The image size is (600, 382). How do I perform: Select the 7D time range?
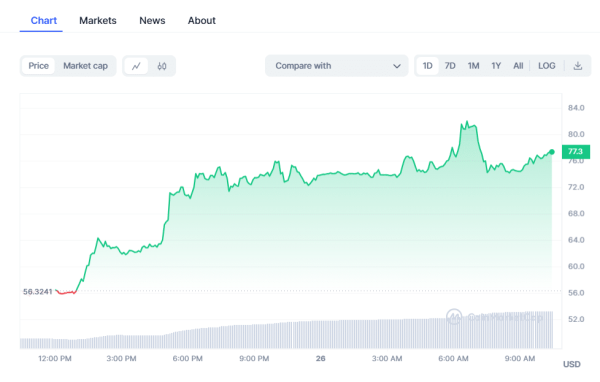(x=450, y=66)
